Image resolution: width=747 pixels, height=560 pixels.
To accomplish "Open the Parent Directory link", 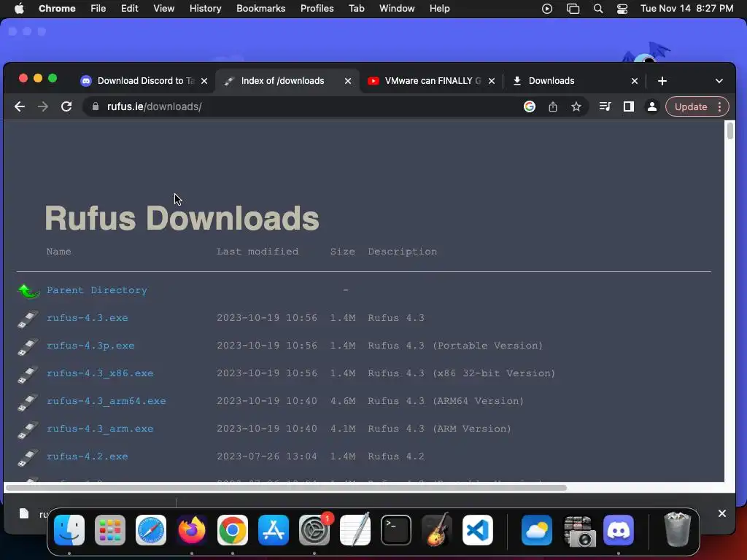I will (97, 290).
